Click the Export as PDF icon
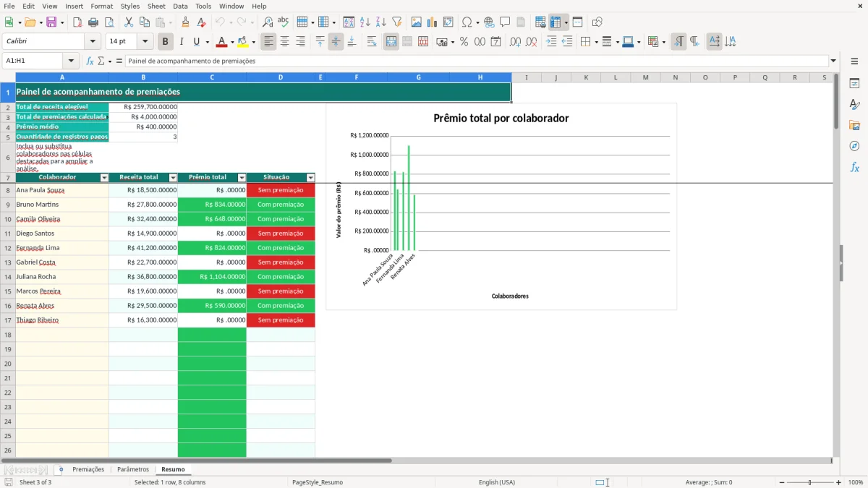 (77, 22)
